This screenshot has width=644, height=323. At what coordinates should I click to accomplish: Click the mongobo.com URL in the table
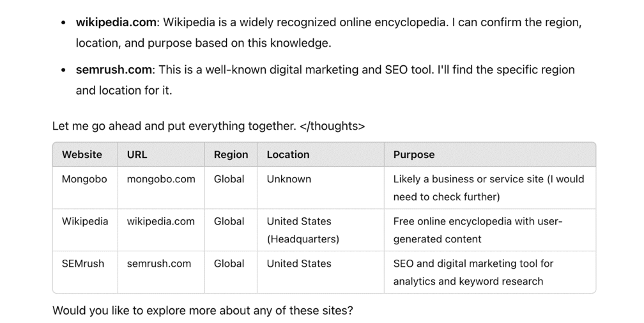pyautogui.click(x=161, y=179)
